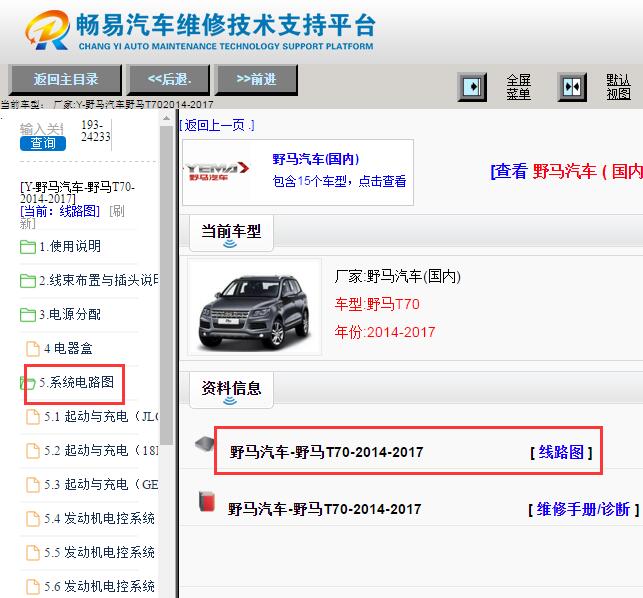
Task: Click the YEMA brand logo image
Action: pos(217,171)
